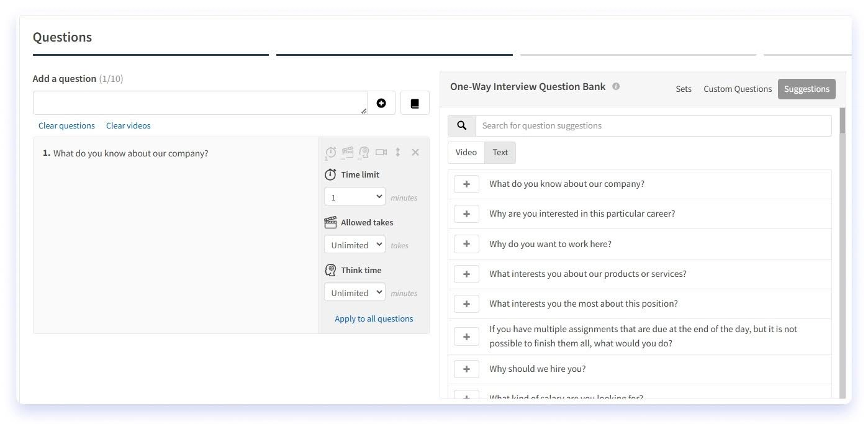Click the Add a question text box
This screenshot has width=868, height=424.
coord(200,103)
